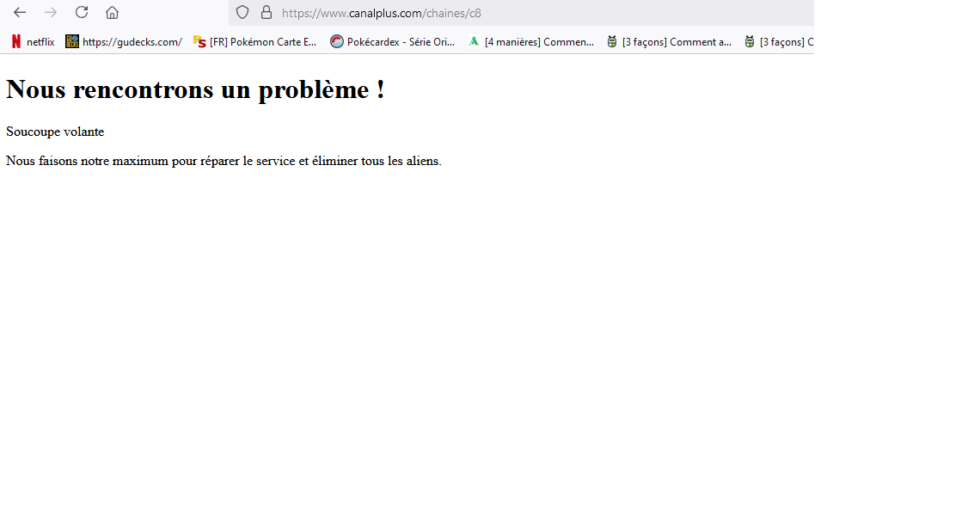Screen dimensions: 980x515
Task: Click the Pokécardex pokeball favicon
Action: point(337,42)
